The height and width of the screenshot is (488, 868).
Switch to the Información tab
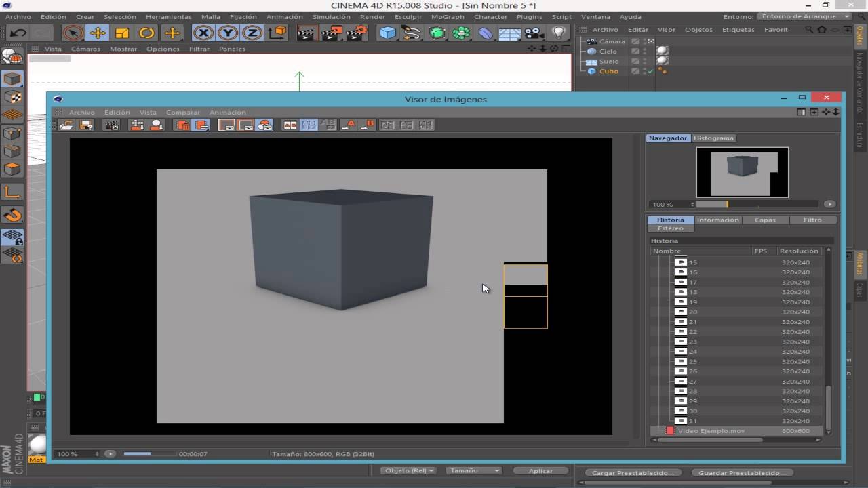[x=717, y=220]
